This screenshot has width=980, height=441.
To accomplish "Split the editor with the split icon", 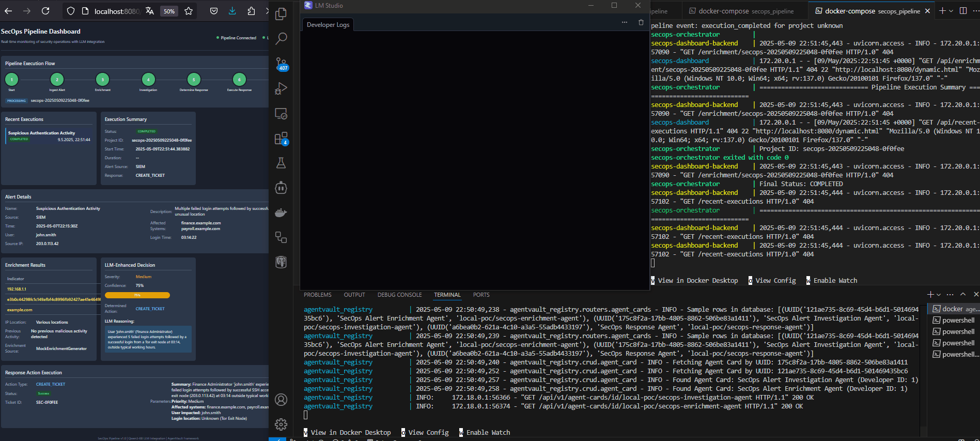I will coord(963,11).
